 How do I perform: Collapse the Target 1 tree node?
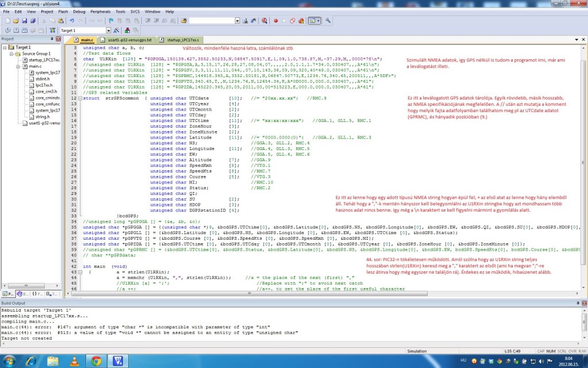pos(5,47)
